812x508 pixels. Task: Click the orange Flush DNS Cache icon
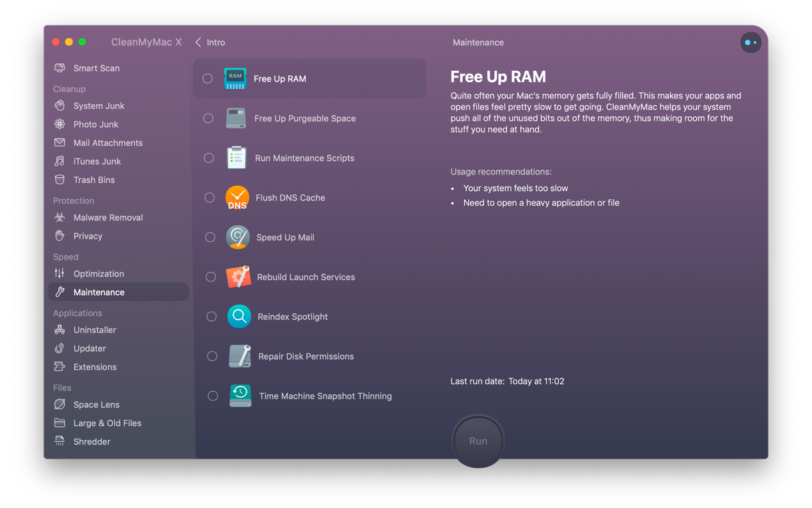[x=237, y=197]
